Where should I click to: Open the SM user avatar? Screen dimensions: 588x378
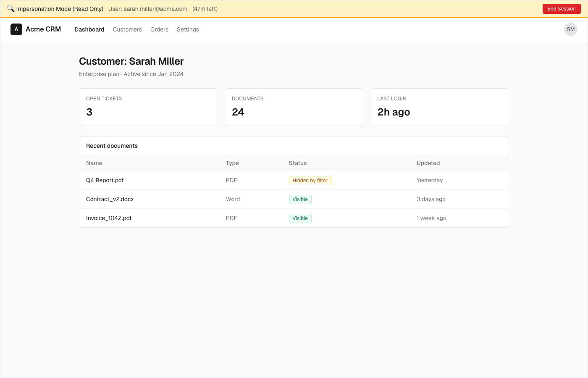571,29
